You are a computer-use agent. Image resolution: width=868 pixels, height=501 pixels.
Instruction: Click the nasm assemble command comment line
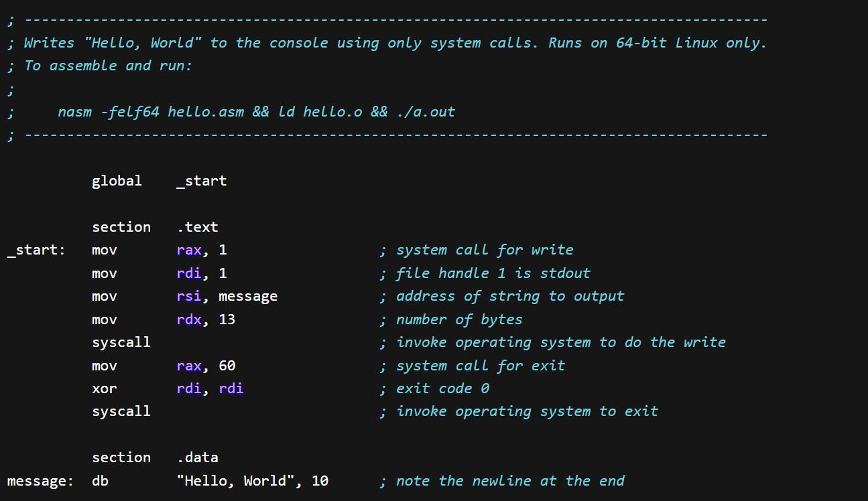(x=256, y=112)
